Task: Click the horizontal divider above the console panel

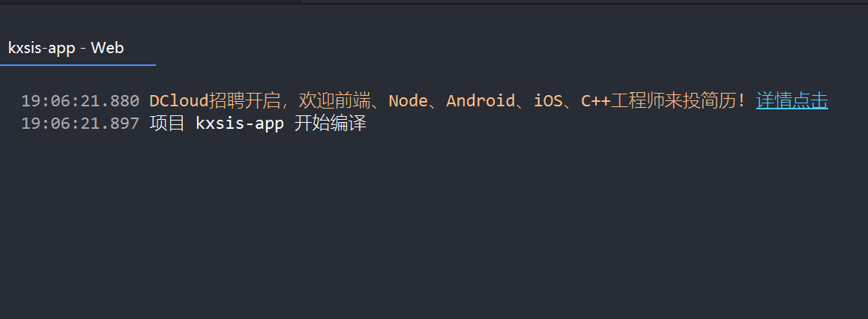Action: coord(585,4)
